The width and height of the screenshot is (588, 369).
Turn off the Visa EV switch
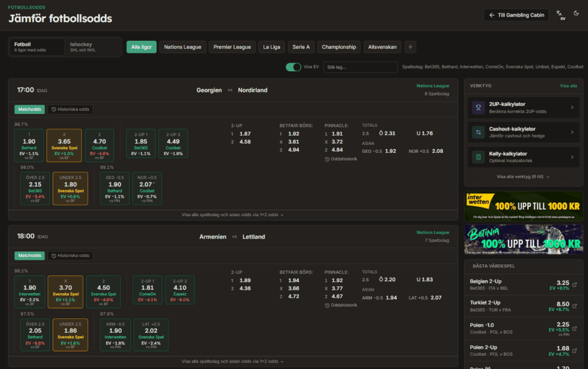pos(293,67)
